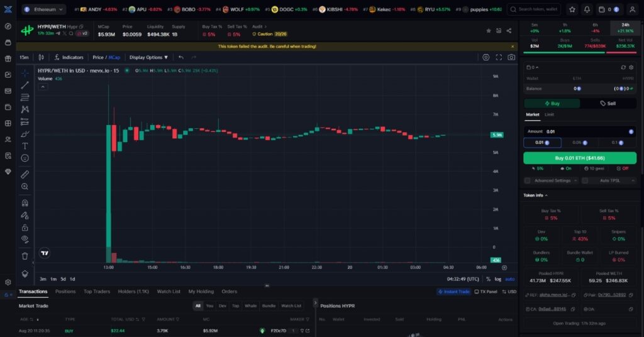The height and width of the screenshot is (337, 644).
Task: Open the Ethereum network dropdown
Action: click(44, 9)
